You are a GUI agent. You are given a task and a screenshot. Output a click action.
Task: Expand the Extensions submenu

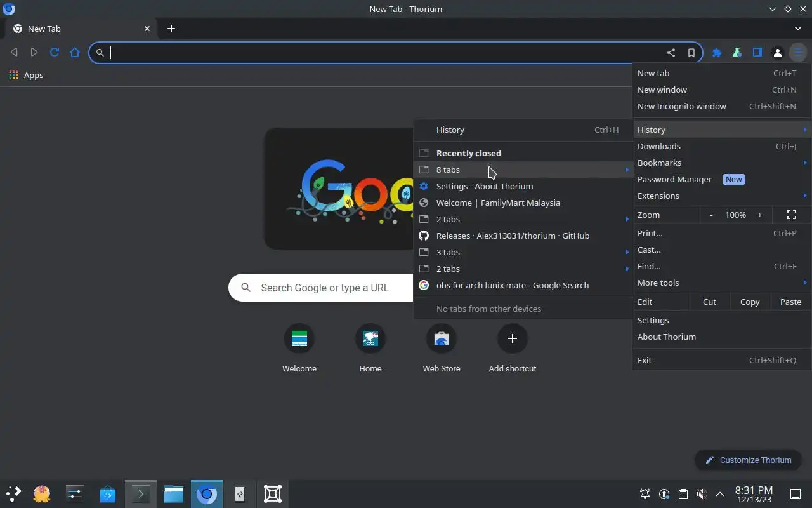(722, 196)
